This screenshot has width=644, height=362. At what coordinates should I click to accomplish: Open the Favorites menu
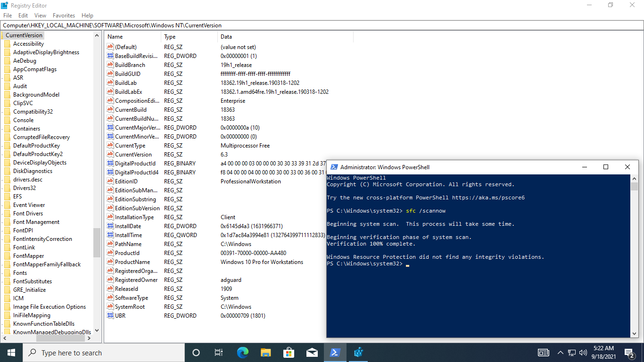[x=64, y=16]
